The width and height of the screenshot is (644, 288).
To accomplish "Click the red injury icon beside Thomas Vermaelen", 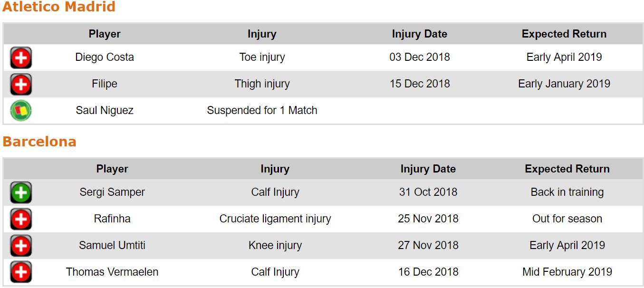I will pos(21,272).
